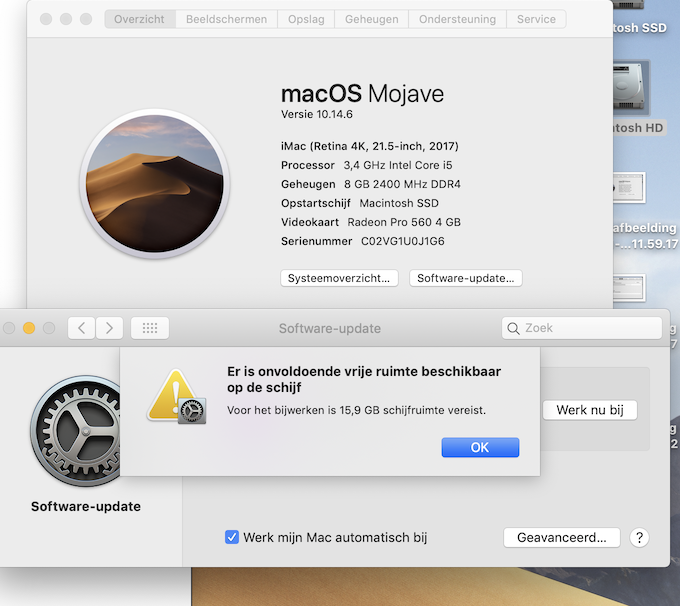Go back with the left arrow button
Viewport: 680px width, 606px height.
point(82,328)
